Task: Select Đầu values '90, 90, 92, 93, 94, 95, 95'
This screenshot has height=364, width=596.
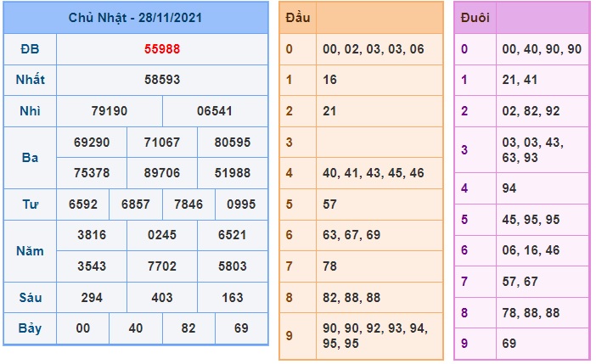Action: click(375, 335)
